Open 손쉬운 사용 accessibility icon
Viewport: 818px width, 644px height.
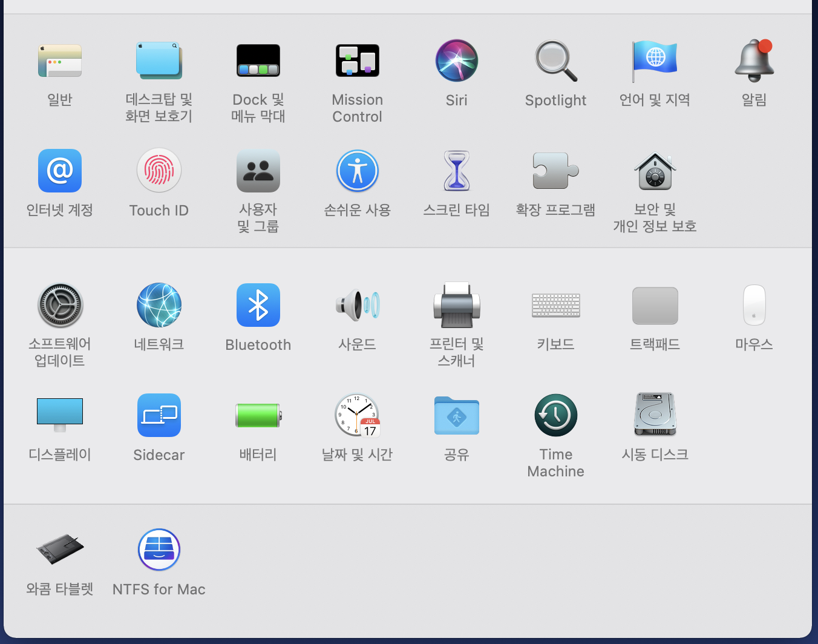pos(358,171)
